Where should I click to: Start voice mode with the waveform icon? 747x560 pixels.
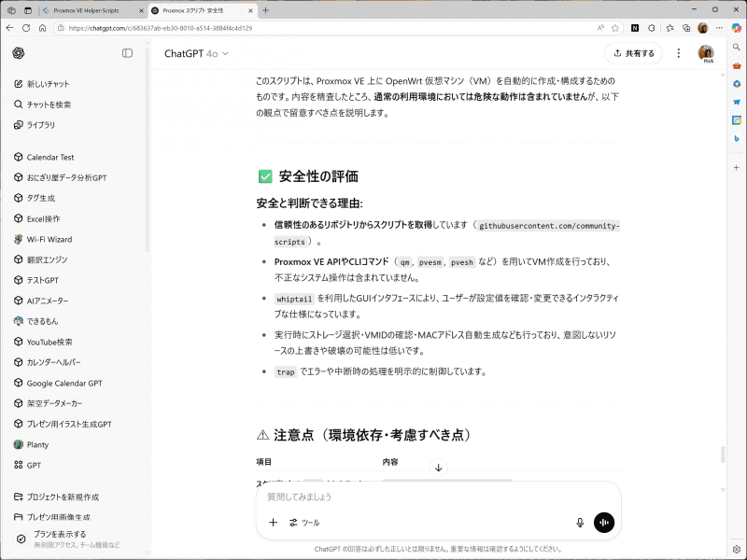click(604, 523)
